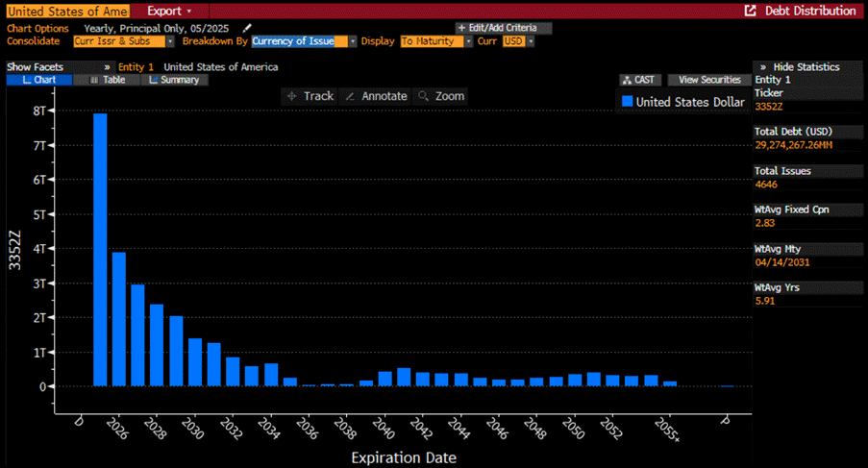868x468 pixels.
Task: Switch to the Summary tab
Action: tap(174, 80)
